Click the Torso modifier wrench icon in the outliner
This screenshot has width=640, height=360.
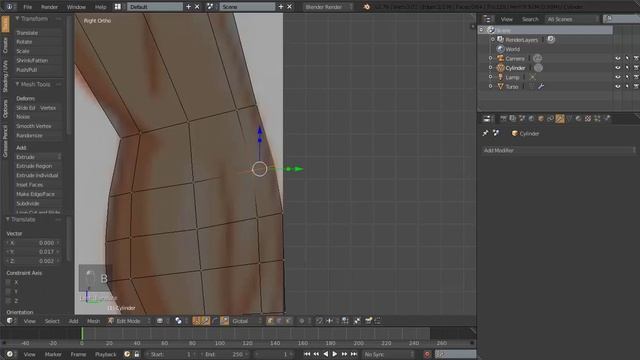click(541, 87)
